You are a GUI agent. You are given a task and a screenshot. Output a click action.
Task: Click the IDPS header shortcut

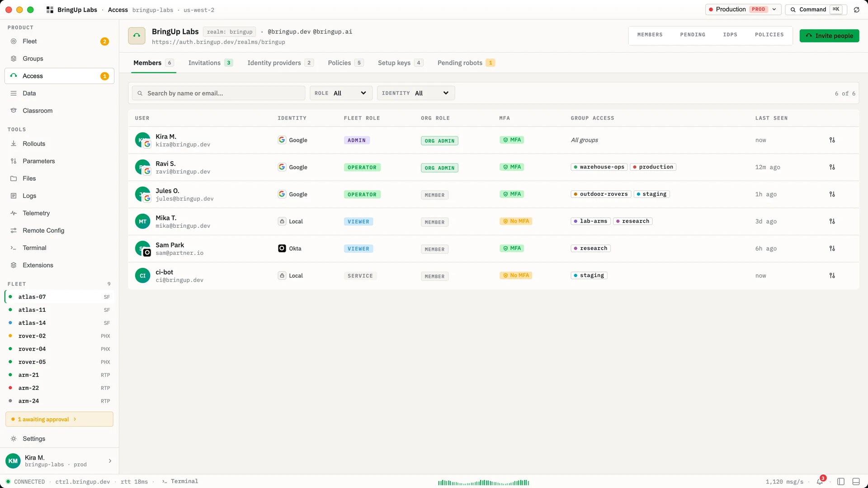click(730, 35)
